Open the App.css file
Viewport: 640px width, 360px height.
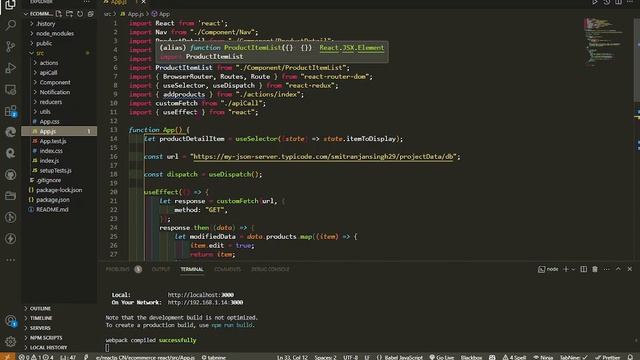pyautogui.click(x=49, y=122)
